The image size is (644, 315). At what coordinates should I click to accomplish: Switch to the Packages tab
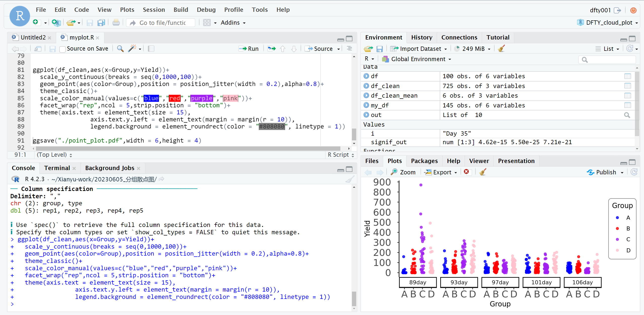coord(424,161)
